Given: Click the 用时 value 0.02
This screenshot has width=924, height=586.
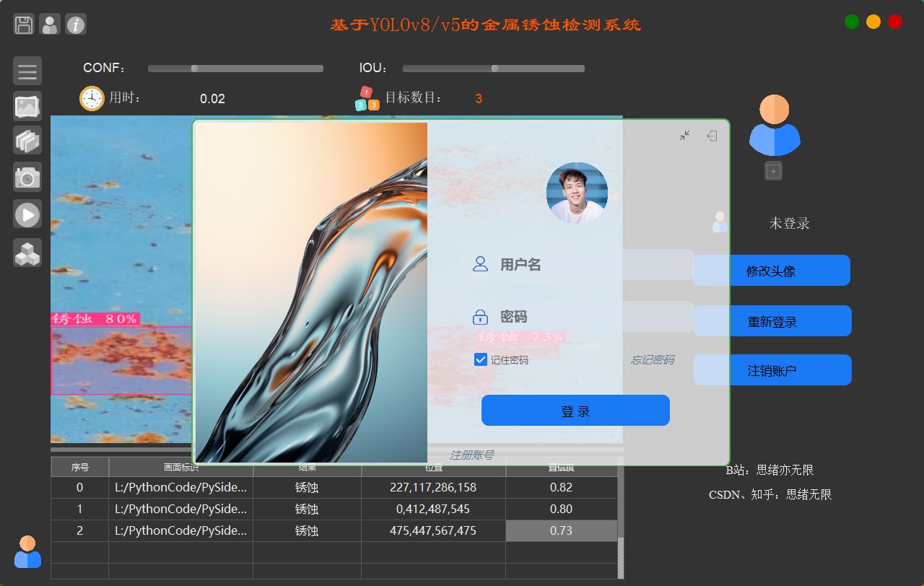Looking at the screenshot, I should click(212, 99).
